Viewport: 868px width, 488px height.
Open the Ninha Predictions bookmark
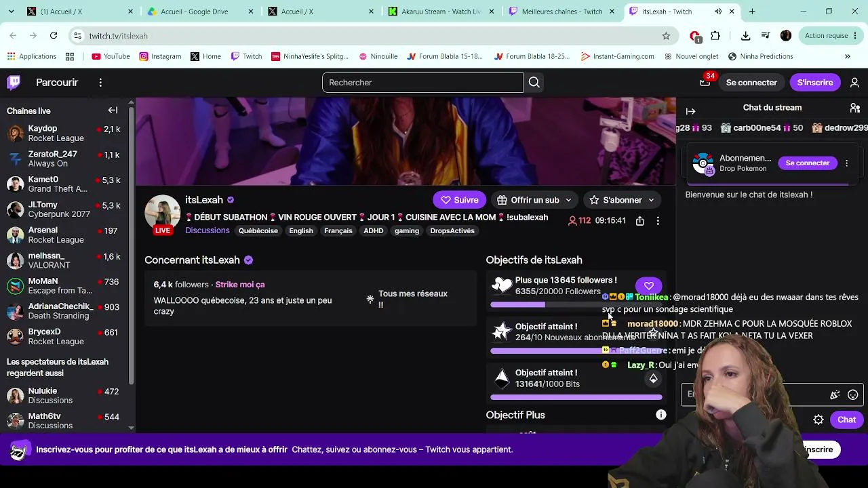760,57
